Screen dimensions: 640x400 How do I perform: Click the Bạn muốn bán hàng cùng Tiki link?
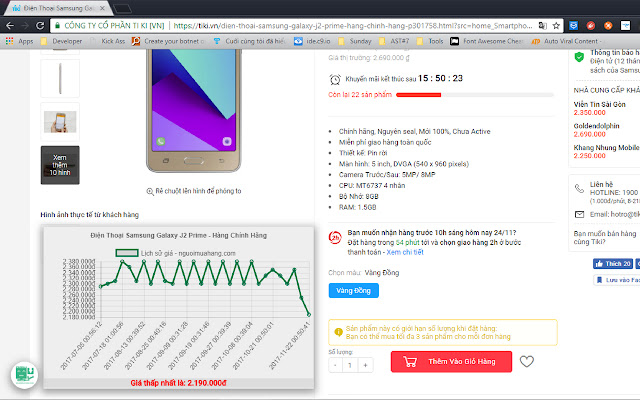click(x=604, y=238)
